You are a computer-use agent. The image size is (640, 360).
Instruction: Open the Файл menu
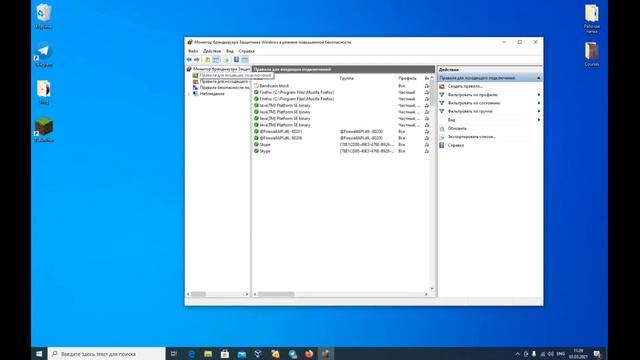point(193,51)
